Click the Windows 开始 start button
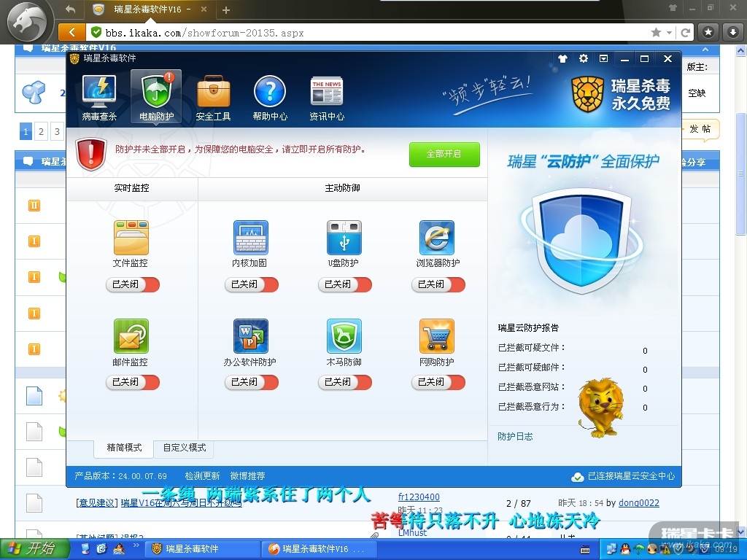 34,549
